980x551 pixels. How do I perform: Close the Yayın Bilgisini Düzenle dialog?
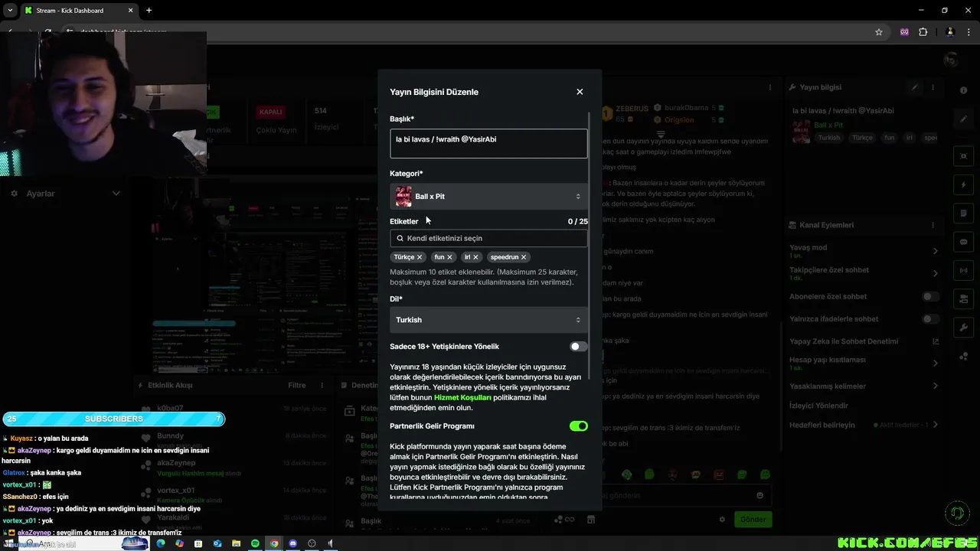(580, 92)
